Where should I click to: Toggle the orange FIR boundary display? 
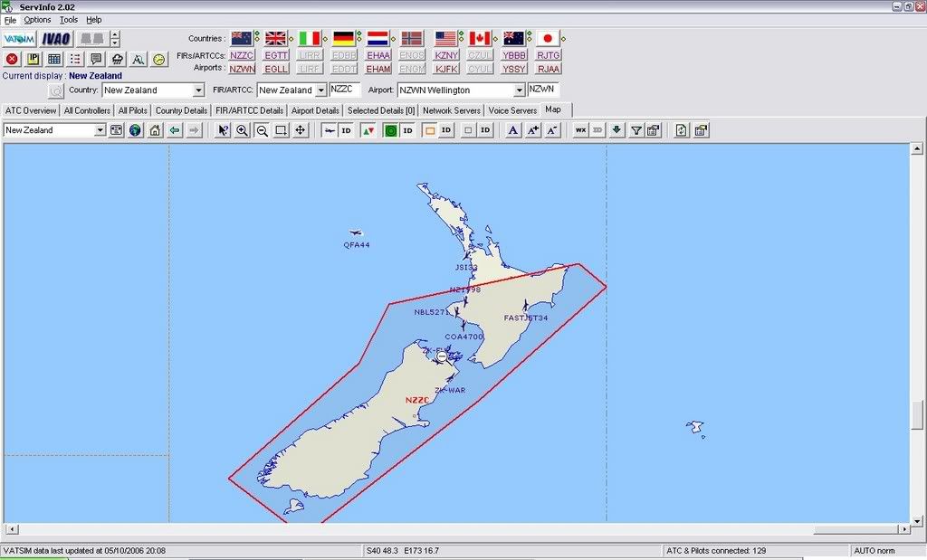[430, 130]
